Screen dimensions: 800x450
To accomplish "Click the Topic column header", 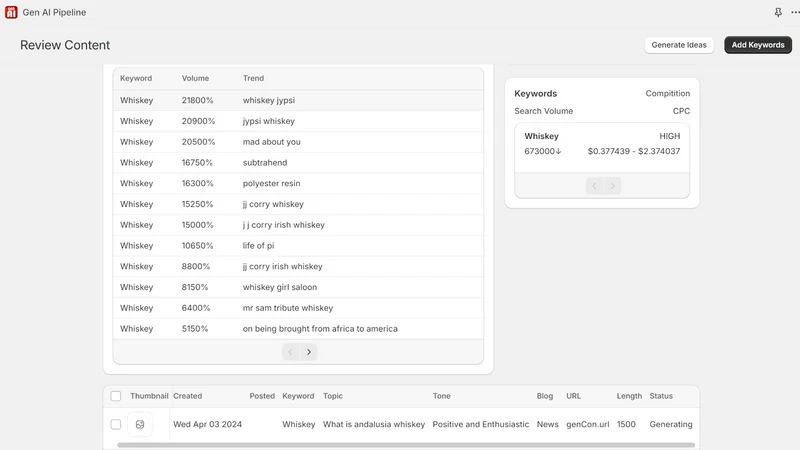I will [333, 396].
